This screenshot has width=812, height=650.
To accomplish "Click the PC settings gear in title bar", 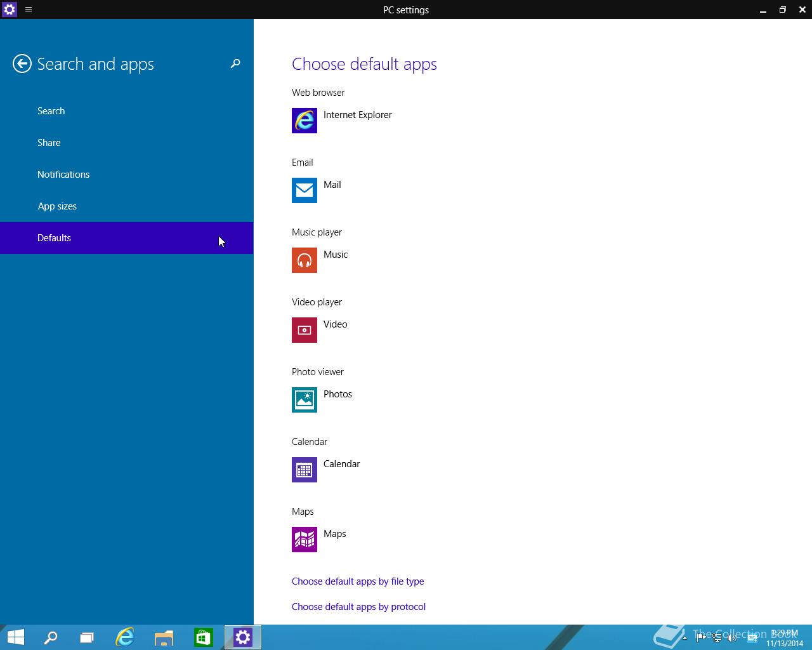I will 10,10.
